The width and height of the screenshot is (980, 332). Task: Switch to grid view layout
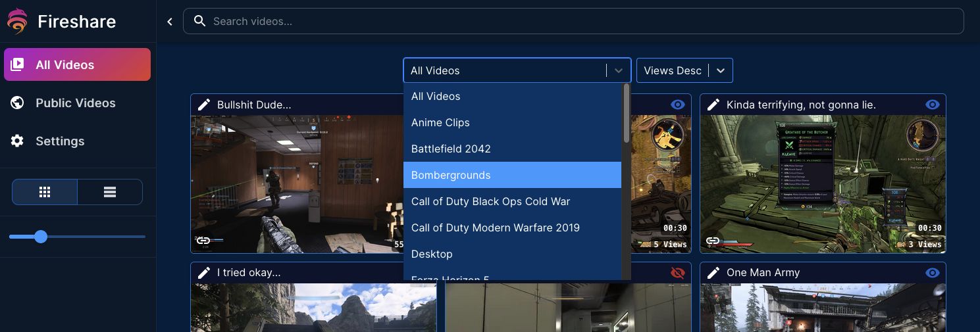coord(45,192)
